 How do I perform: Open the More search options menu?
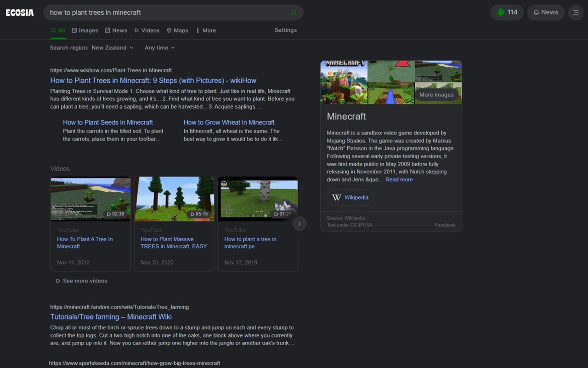pyautogui.click(x=206, y=30)
